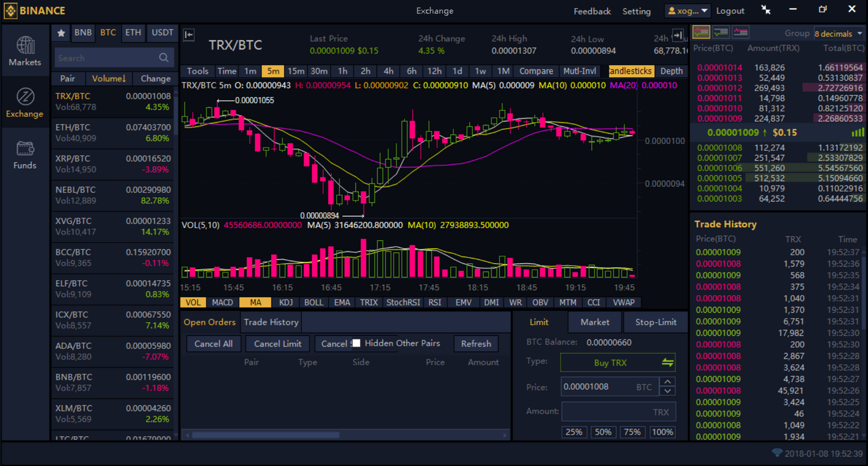Screen dimensions: 868x466
Task: Toggle the MACD indicator
Action: [x=222, y=302]
